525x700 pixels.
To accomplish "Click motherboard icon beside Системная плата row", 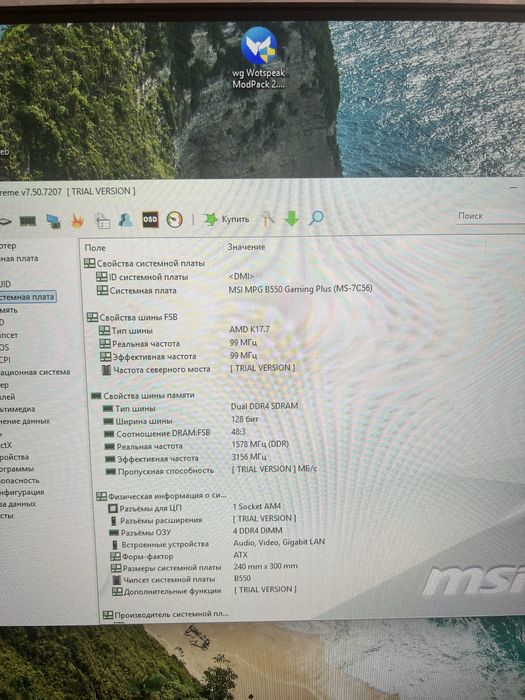I will 102,291.
